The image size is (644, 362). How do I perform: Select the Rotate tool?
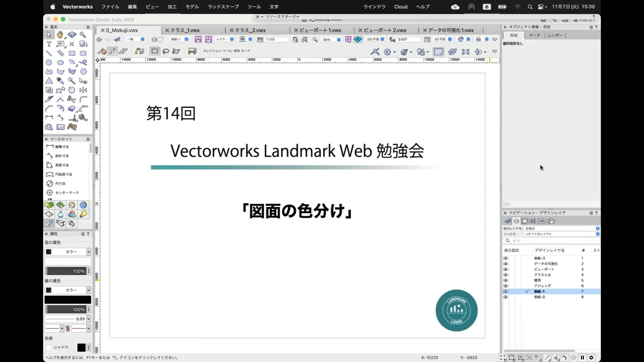pyautogui.click(x=72, y=90)
